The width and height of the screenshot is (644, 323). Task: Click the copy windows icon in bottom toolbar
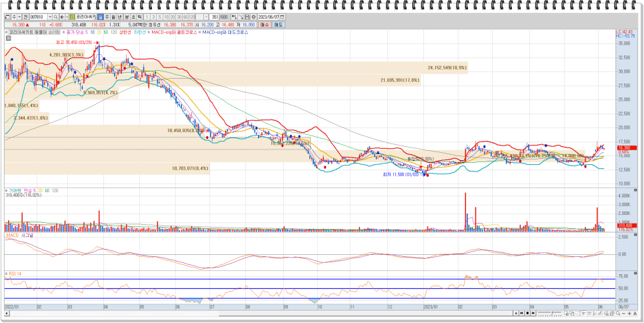[x=567, y=313]
